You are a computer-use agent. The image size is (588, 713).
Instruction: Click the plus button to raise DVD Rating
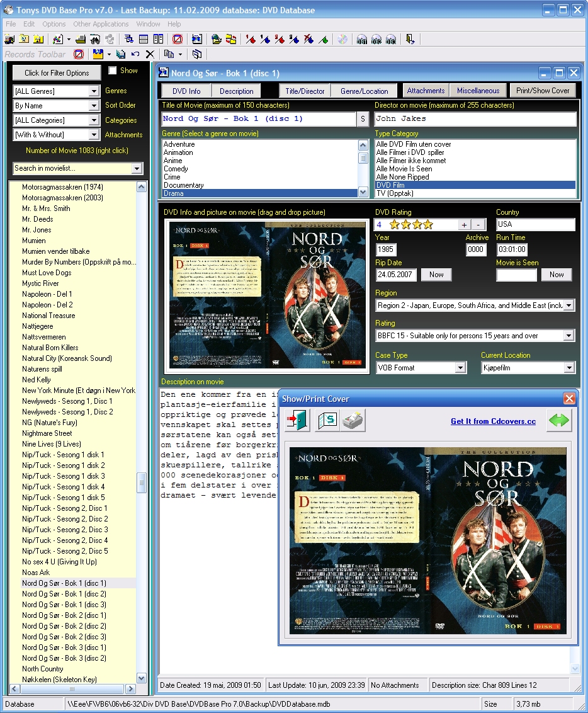(464, 224)
